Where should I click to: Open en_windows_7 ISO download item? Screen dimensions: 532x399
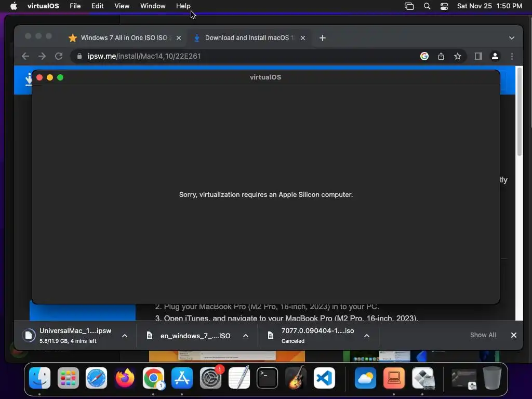[x=189, y=336]
